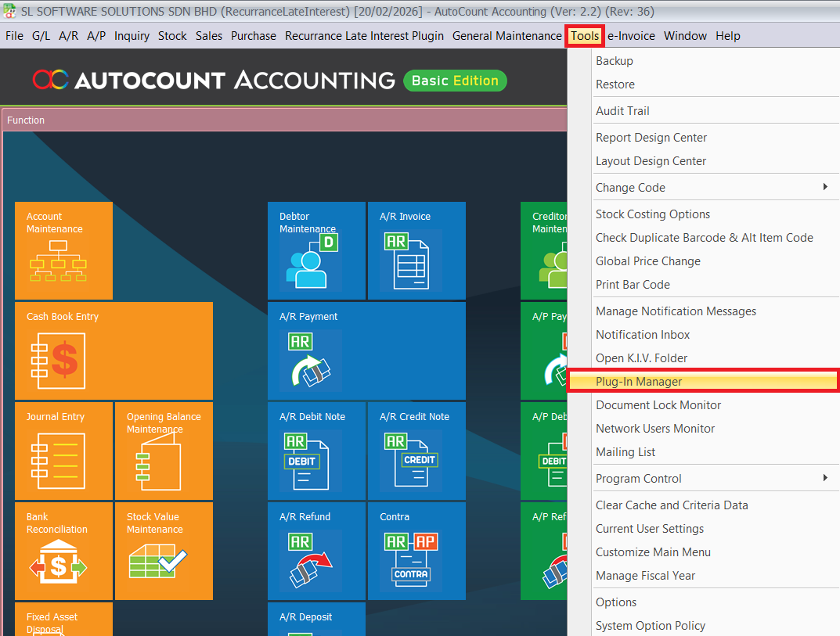
Task: Open the Opening Balance Maintenance tile
Action: [x=164, y=451]
